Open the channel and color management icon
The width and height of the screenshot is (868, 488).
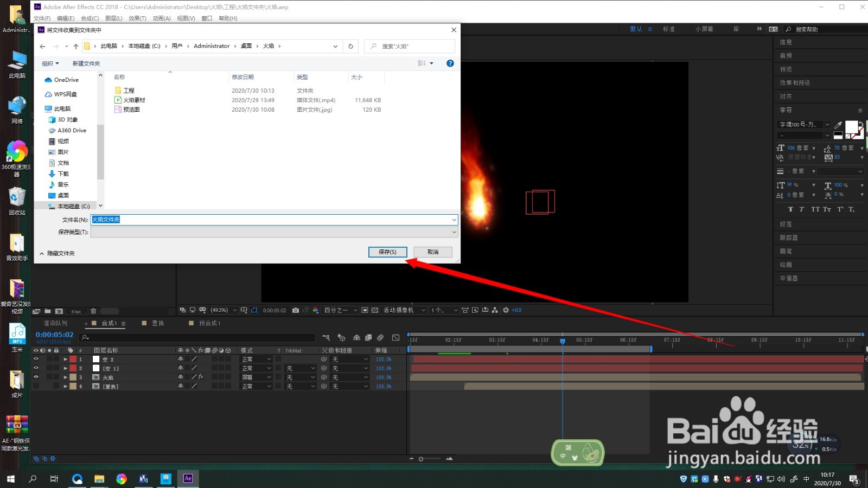(x=315, y=310)
